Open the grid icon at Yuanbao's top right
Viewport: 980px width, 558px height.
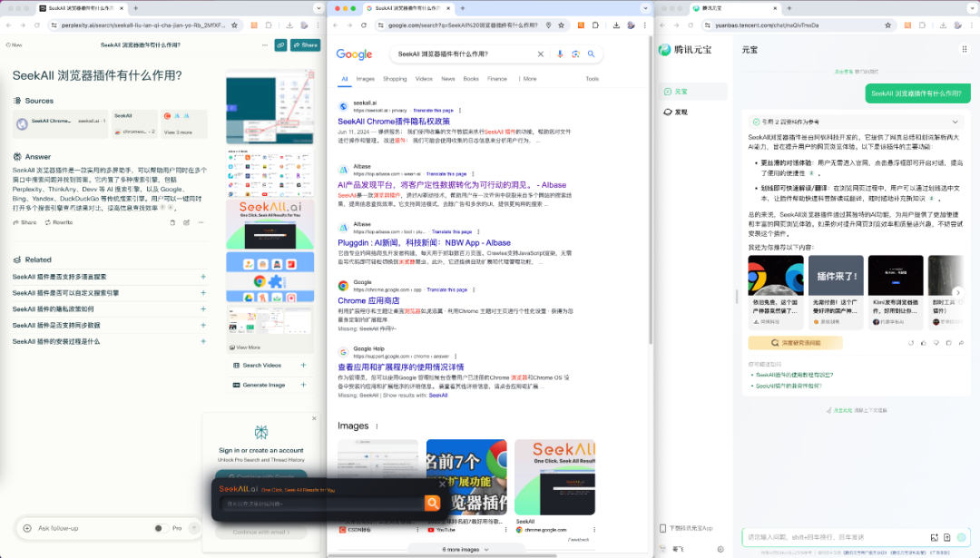coord(965,49)
